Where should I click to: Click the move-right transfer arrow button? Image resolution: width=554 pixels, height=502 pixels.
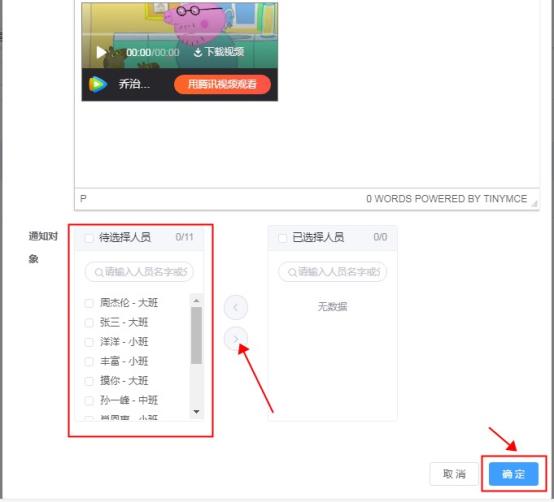pyautogui.click(x=236, y=339)
